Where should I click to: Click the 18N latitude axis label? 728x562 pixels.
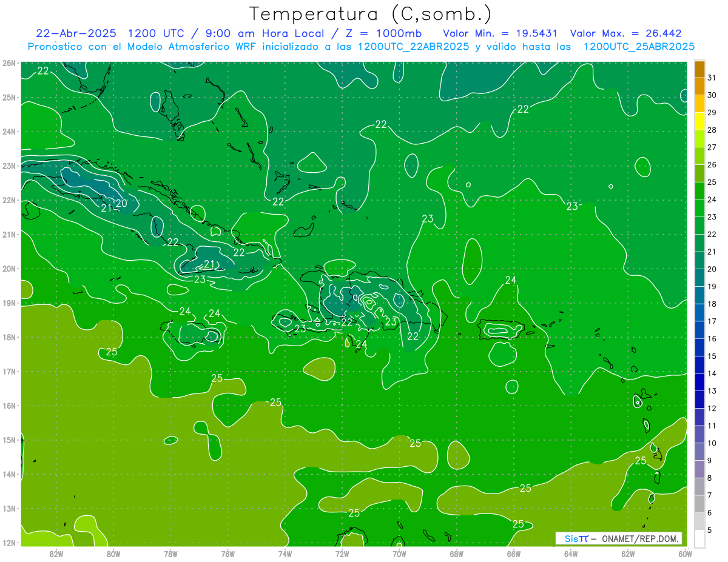tap(9, 337)
